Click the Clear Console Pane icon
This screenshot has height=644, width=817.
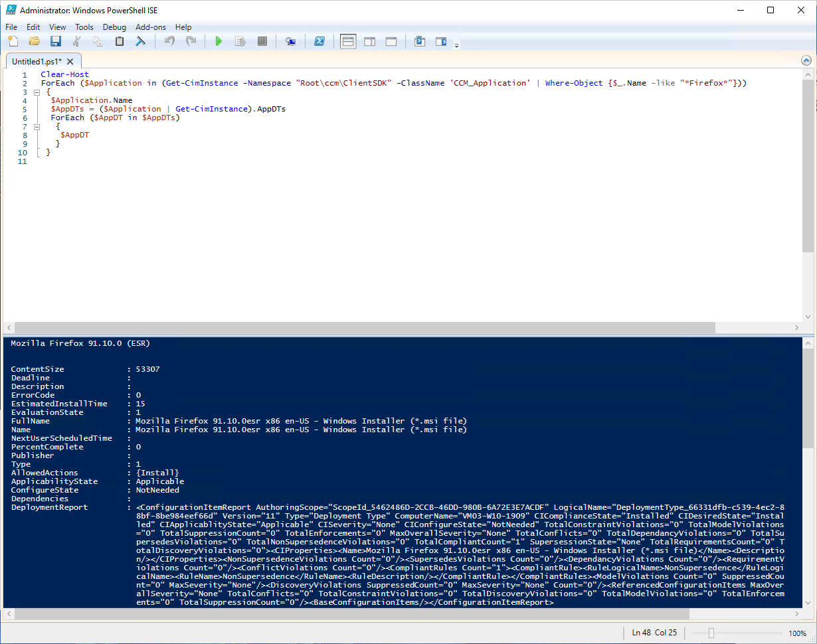click(x=141, y=42)
